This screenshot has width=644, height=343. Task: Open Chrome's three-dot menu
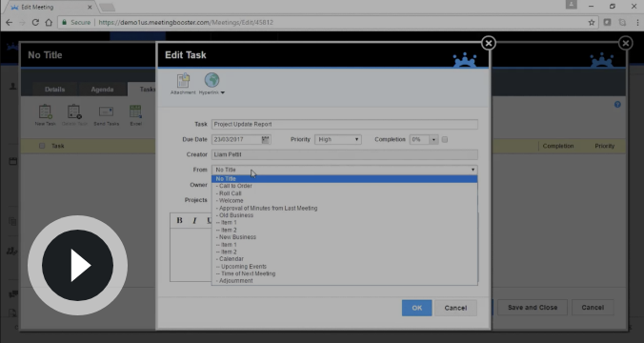click(637, 22)
